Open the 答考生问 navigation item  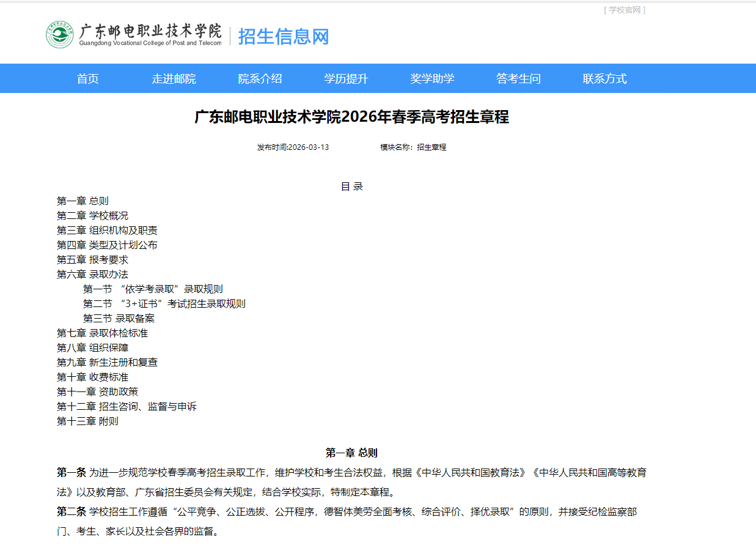pyautogui.click(x=518, y=78)
